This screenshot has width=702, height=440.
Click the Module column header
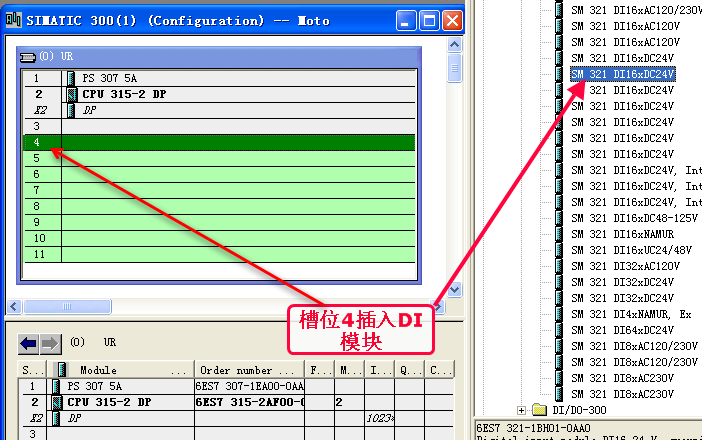[121, 370]
